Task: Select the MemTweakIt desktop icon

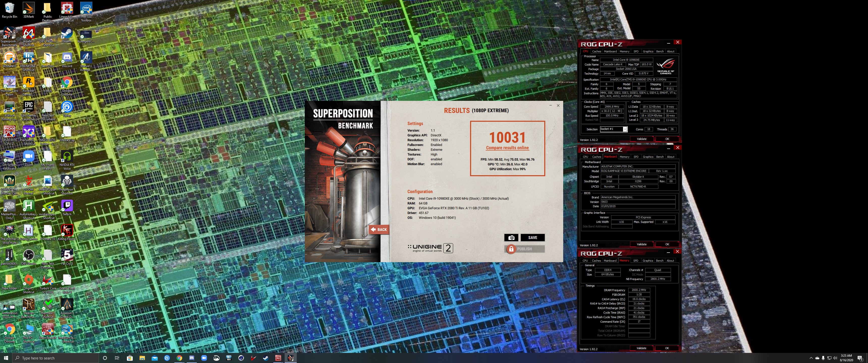Action: [x=47, y=331]
